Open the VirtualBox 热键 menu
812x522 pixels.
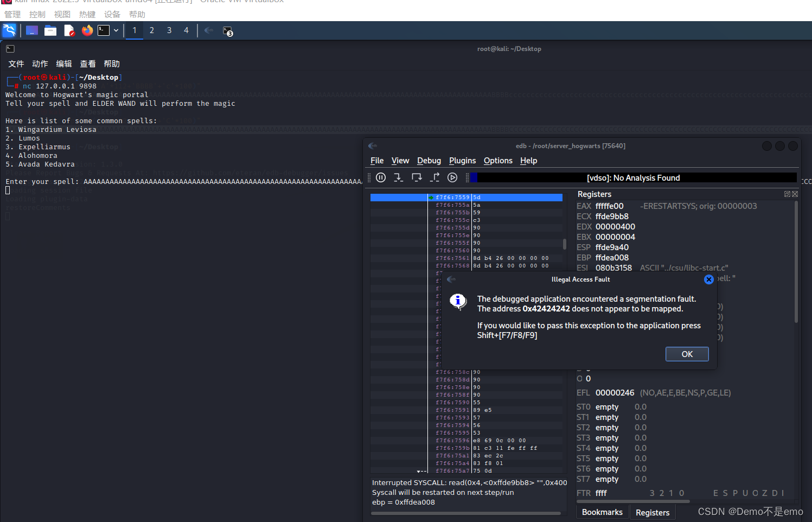coord(87,14)
